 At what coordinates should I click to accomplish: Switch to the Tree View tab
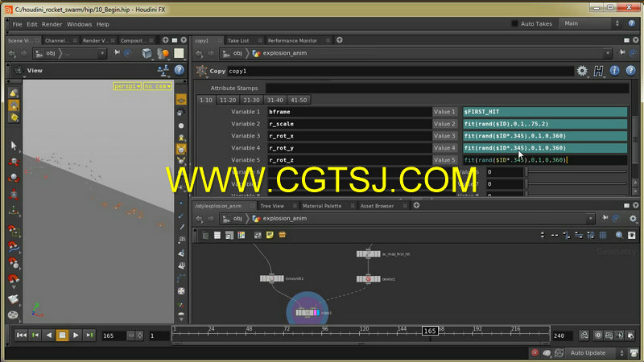click(x=272, y=206)
